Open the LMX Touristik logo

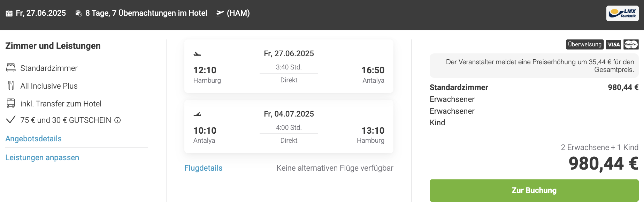tap(622, 14)
